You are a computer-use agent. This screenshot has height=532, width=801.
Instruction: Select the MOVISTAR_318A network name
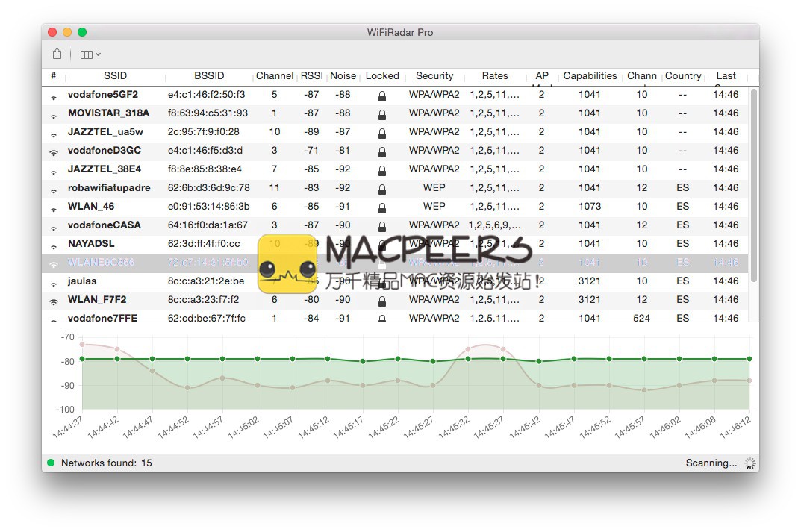[x=109, y=113]
